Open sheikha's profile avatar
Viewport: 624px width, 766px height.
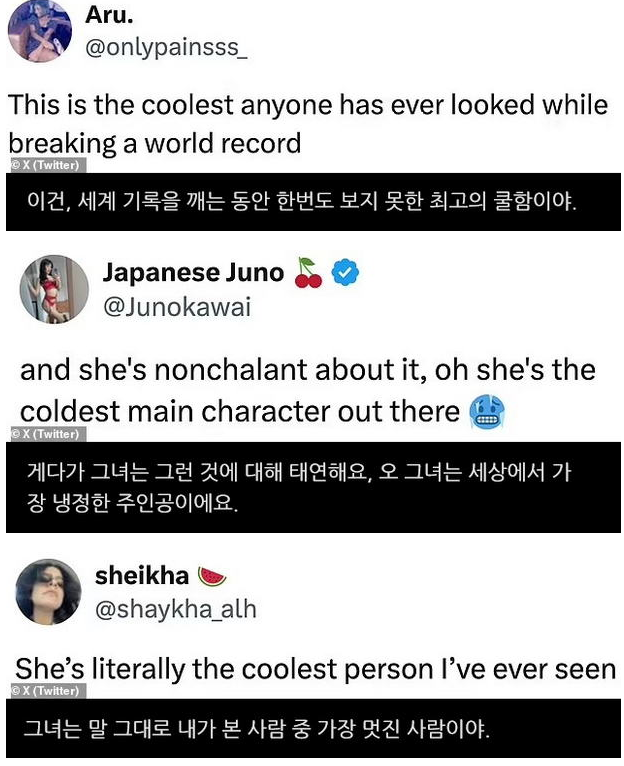[x=49, y=592]
